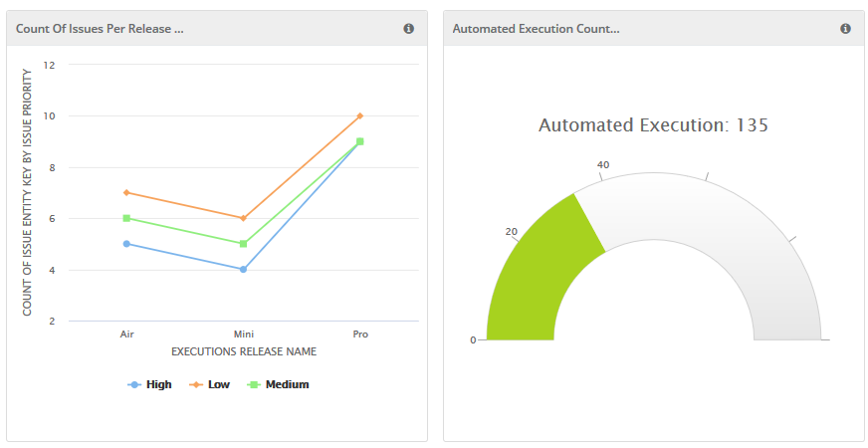Click the y-axis value 8
Image resolution: width=868 pixels, height=448 pixels.
(x=53, y=167)
